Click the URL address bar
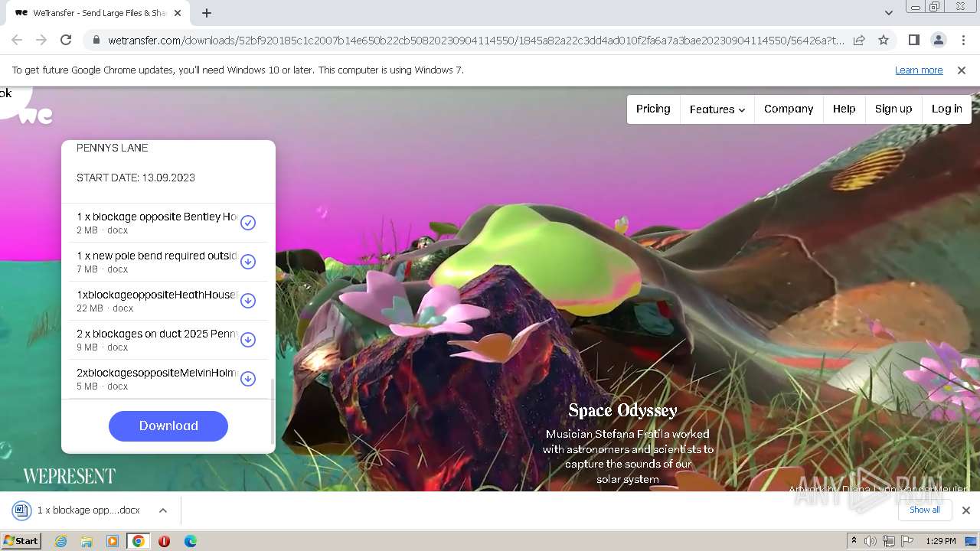This screenshot has width=980, height=551. pos(476,40)
